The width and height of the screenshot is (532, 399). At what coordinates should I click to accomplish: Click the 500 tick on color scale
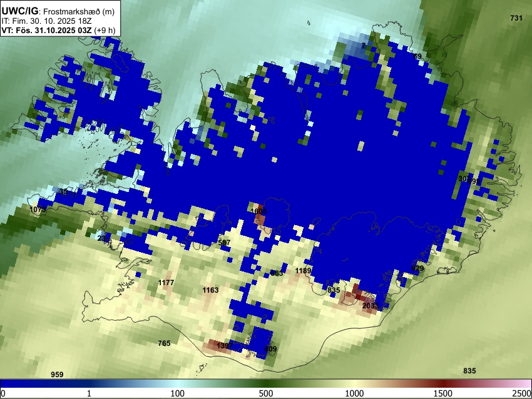pos(266,393)
